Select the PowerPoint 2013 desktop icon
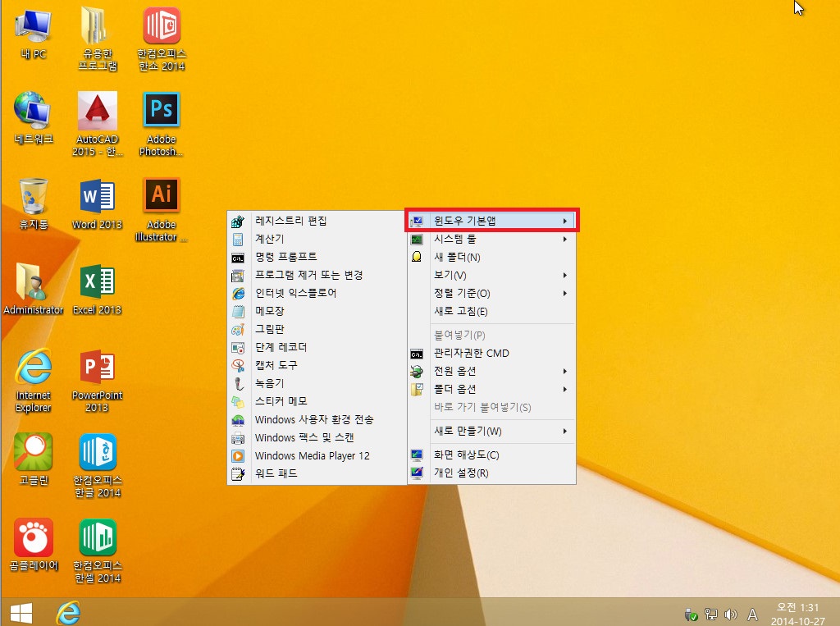 97,380
